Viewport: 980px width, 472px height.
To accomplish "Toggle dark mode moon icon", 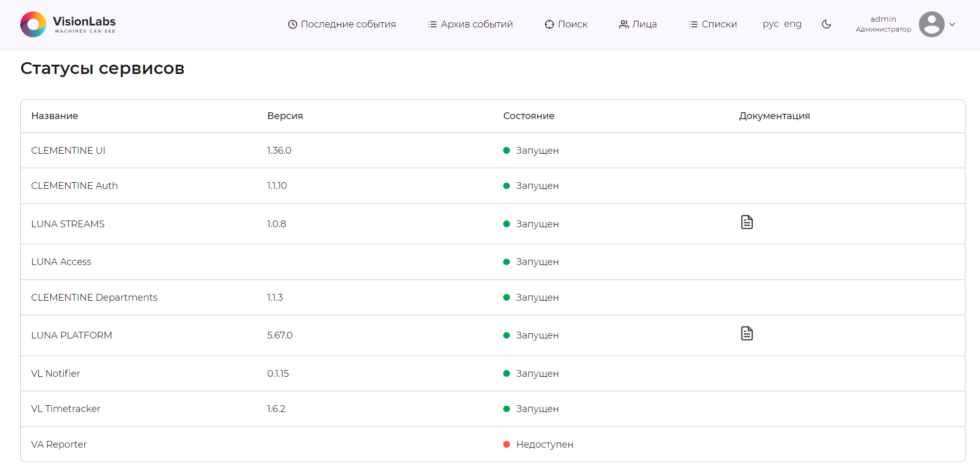I will (x=826, y=24).
